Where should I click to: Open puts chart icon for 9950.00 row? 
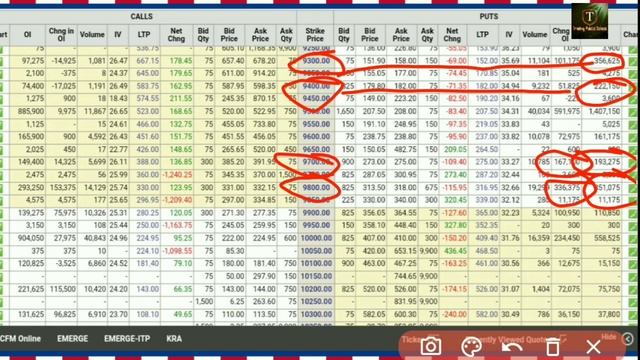point(633,226)
